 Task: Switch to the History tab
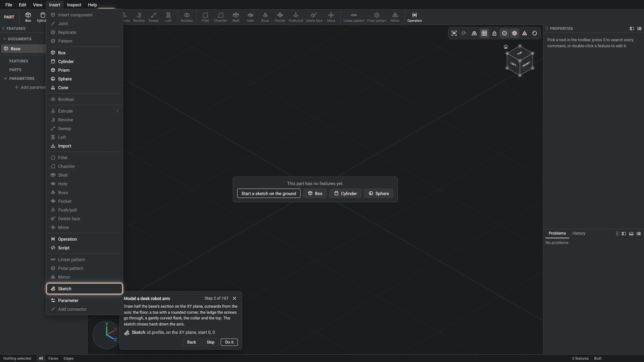[x=579, y=233]
